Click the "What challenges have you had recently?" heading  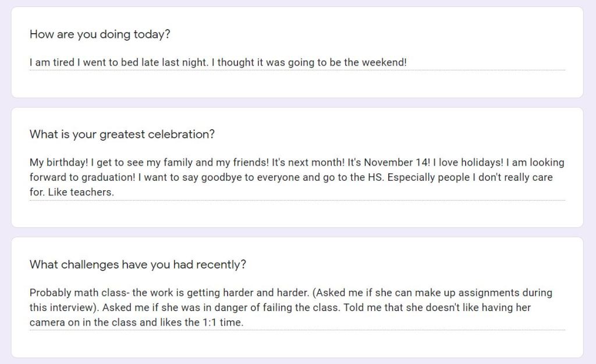tap(137, 265)
